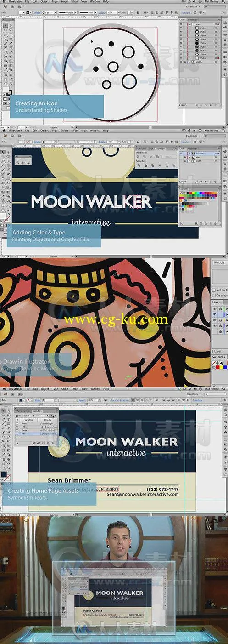Click the Merge icon under Pathfinders
Screen dimensions: 228x644
pos(153,165)
